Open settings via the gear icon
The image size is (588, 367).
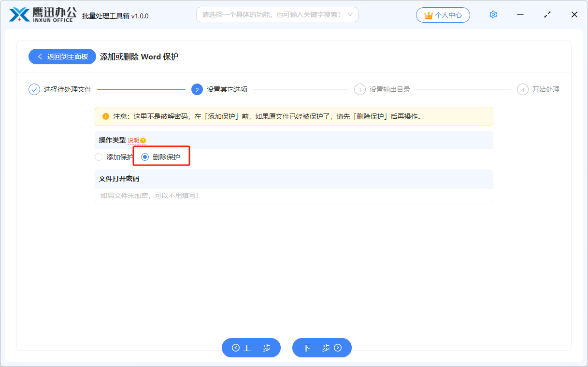tap(493, 14)
